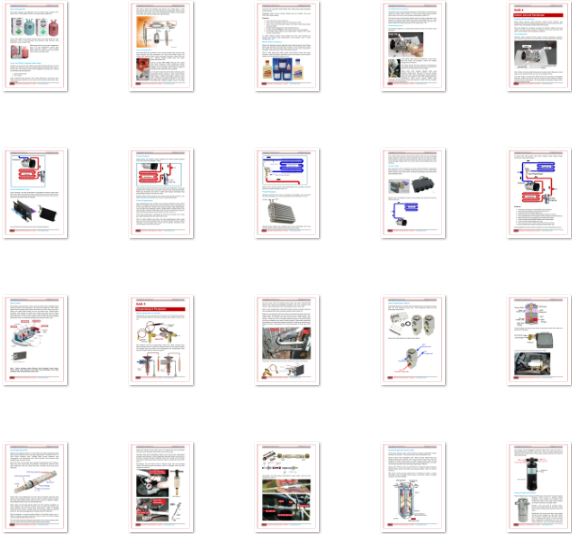Viewport: 572px width, 534px height.
Task: Open the page showing colored refrigerant cylinders
Action: (x=35, y=46)
